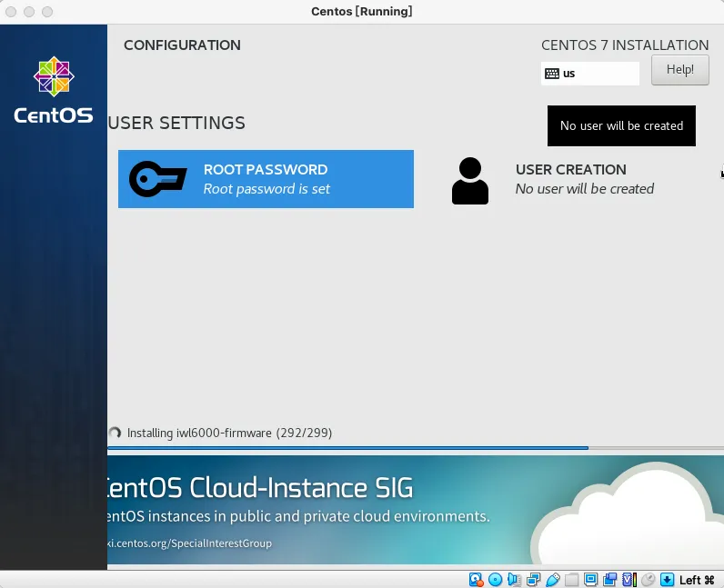724x588 pixels.
Task: Click the CentOS logo in the sidebar
Action: (54, 91)
